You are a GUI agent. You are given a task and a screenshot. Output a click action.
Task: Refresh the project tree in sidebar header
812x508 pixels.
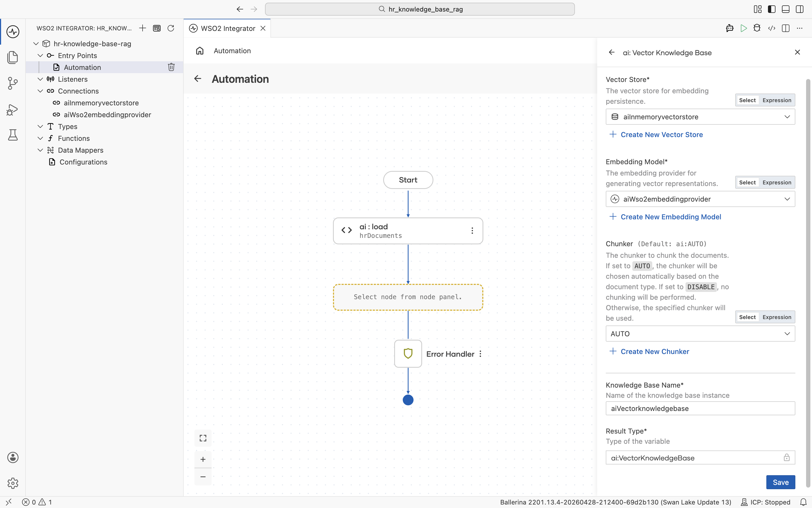tap(171, 28)
